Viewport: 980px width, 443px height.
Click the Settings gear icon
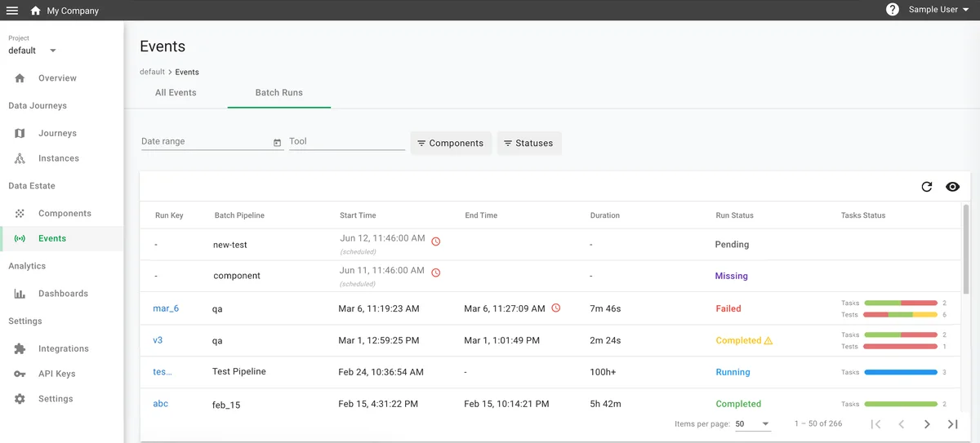coord(20,399)
